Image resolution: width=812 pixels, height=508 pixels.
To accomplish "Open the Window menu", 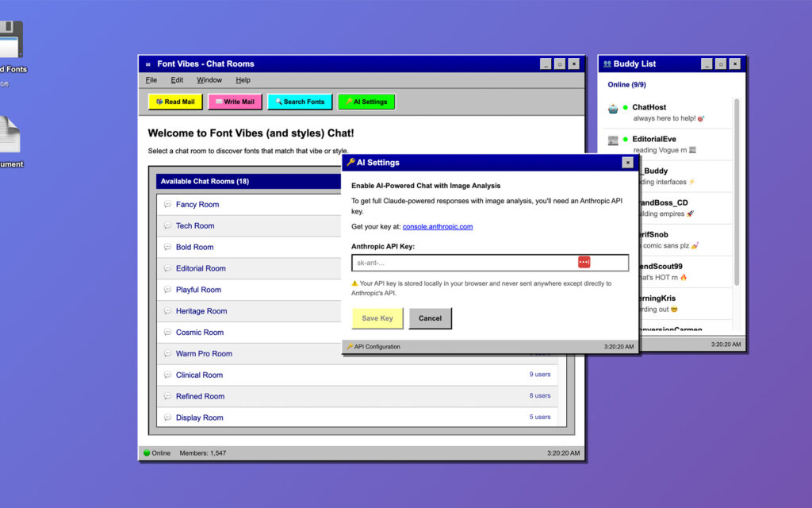I will tap(209, 80).
